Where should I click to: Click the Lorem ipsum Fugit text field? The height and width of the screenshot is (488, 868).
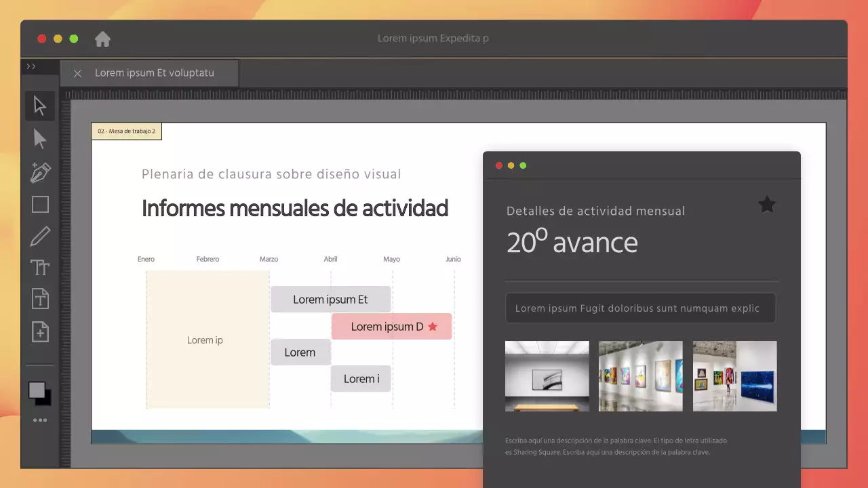pos(640,308)
